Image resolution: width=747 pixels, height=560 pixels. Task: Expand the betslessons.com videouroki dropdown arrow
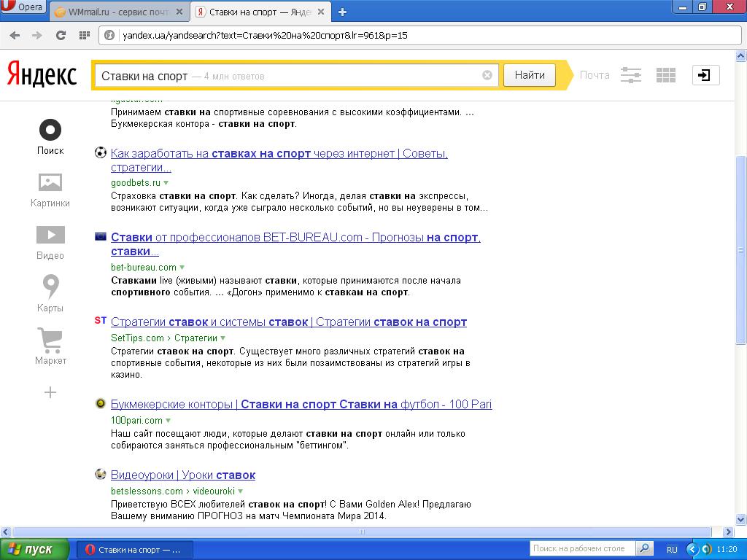pos(240,491)
